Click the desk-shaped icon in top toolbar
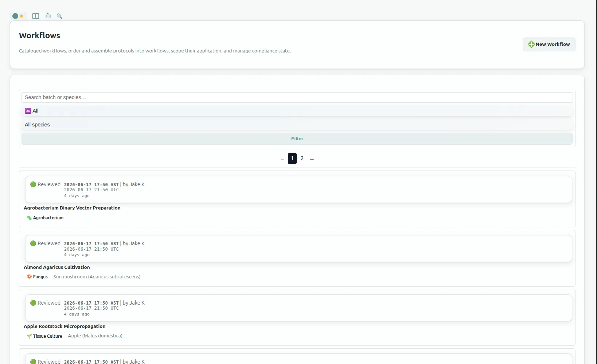The width and height of the screenshot is (597, 364). (48, 16)
